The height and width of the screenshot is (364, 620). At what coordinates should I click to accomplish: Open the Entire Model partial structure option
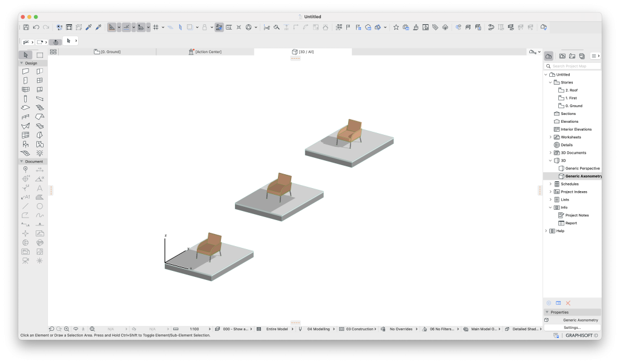pos(277,329)
